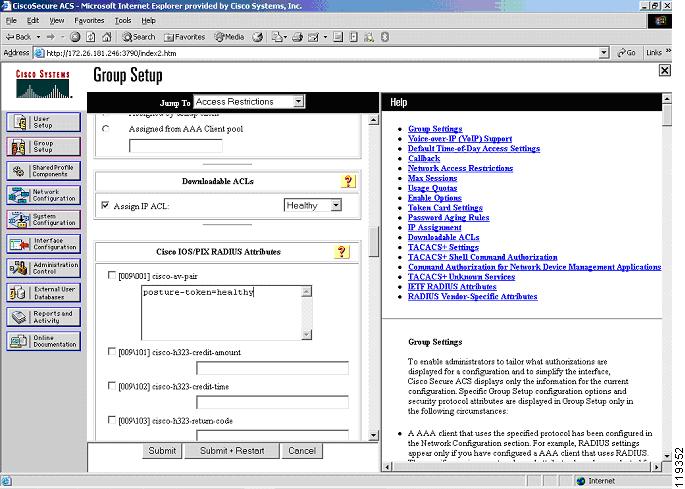Screen dimensions: 685x489
Task: Open Password Aging Rules help link
Action: pos(448,218)
